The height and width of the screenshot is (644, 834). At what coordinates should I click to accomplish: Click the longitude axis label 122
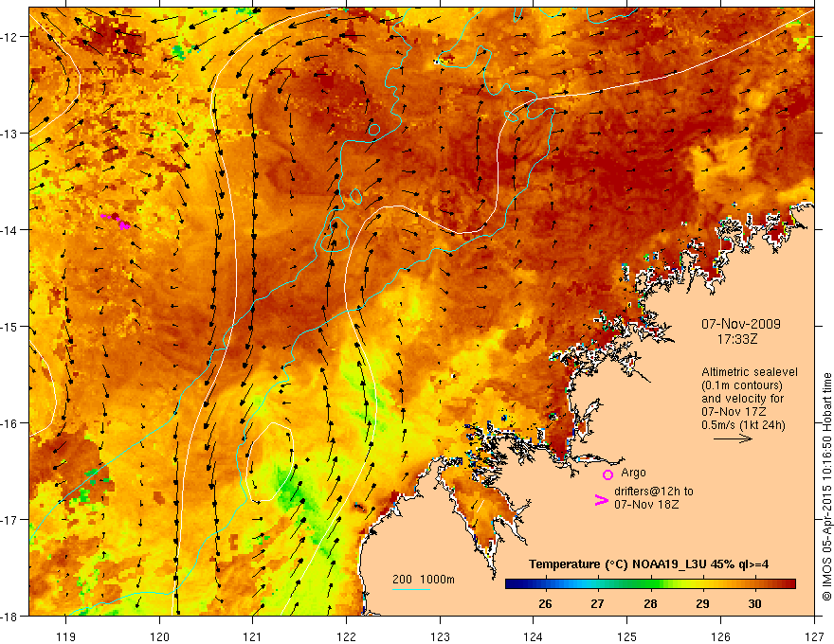coord(346,636)
